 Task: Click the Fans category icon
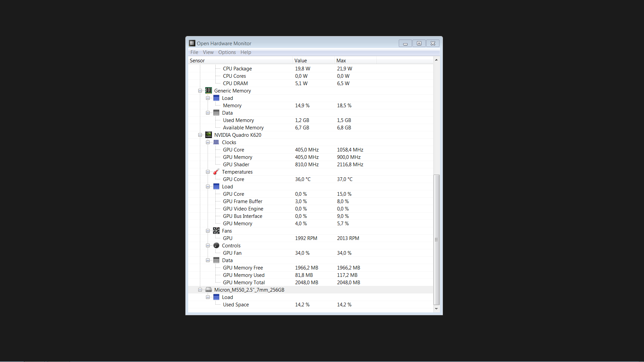[216, 231]
